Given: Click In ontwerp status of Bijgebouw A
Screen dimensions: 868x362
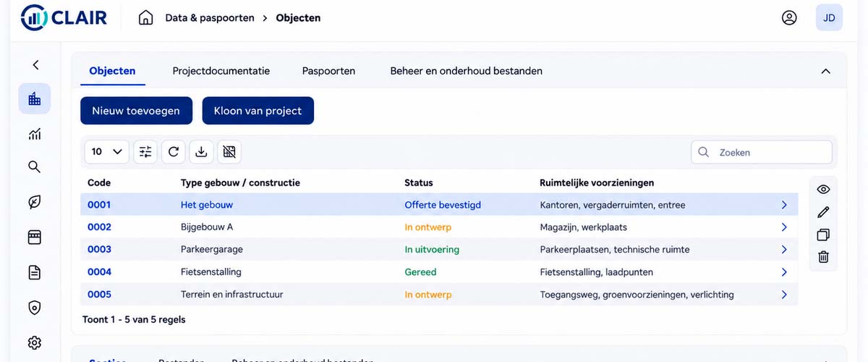Looking at the screenshot, I should coord(428,227).
